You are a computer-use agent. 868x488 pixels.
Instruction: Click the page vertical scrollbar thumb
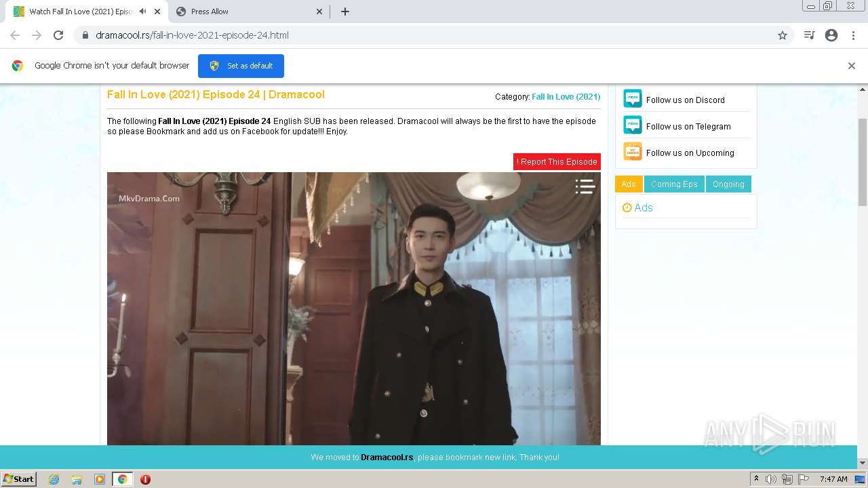click(x=863, y=162)
